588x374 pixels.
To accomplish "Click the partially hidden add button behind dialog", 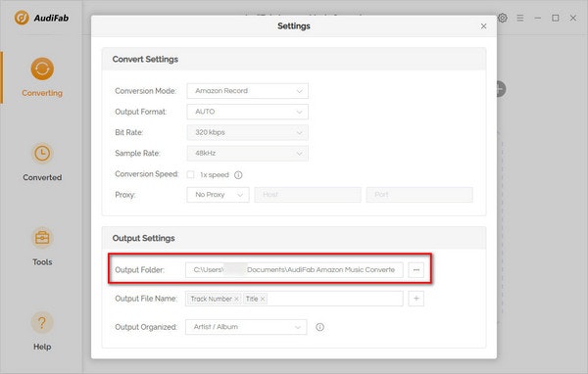I will 502,89.
